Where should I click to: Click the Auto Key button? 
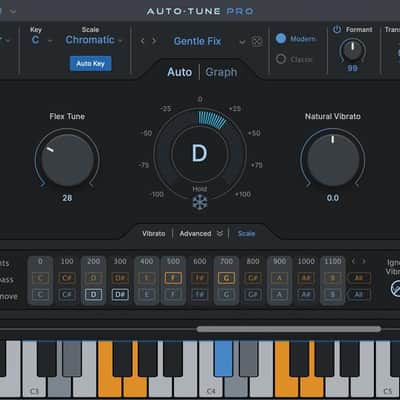point(91,63)
